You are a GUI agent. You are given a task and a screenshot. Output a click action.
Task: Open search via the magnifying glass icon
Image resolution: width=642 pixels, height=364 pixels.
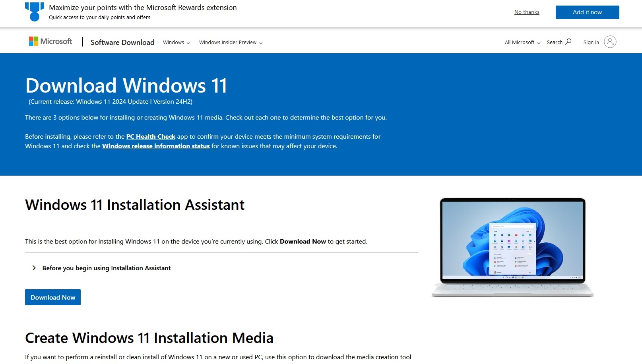point(568,42)
